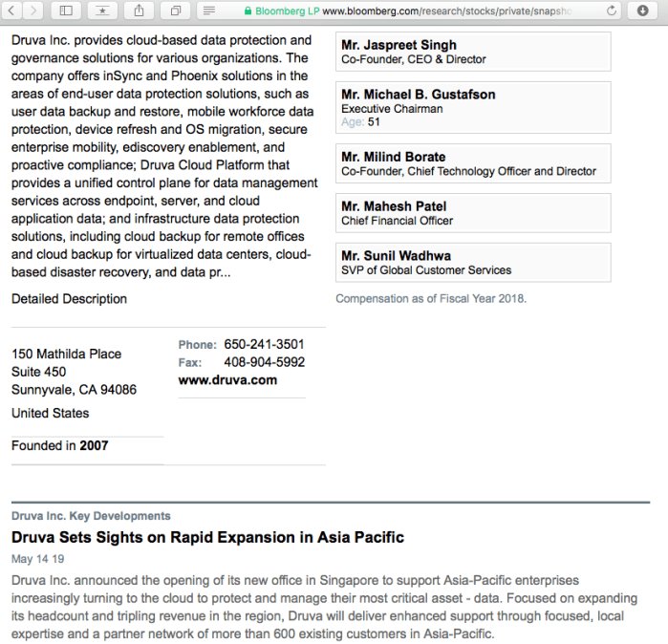Screen dimensions: 668x644
Task: Click the browser forward arrow
Action: click(32, 11)
